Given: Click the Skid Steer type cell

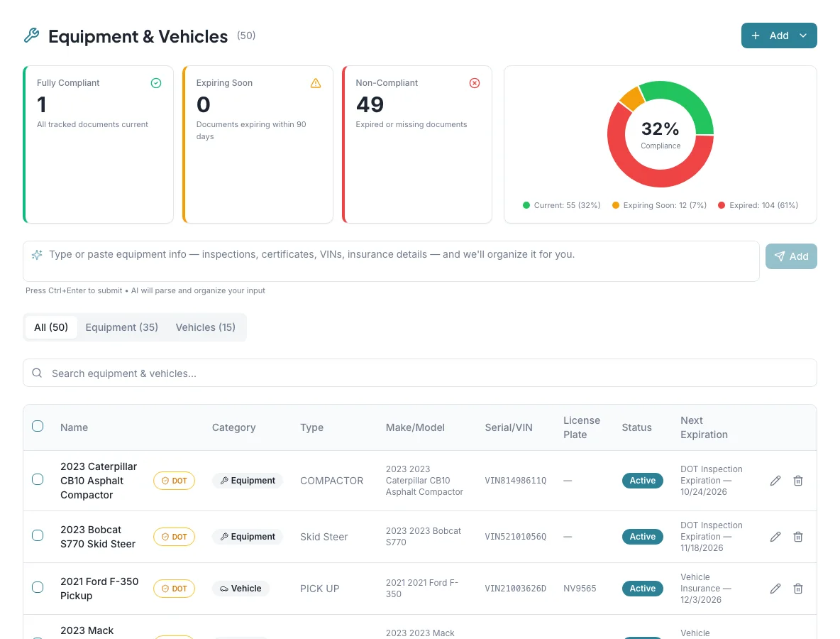Looking at the screenshot, I should 324,537.
